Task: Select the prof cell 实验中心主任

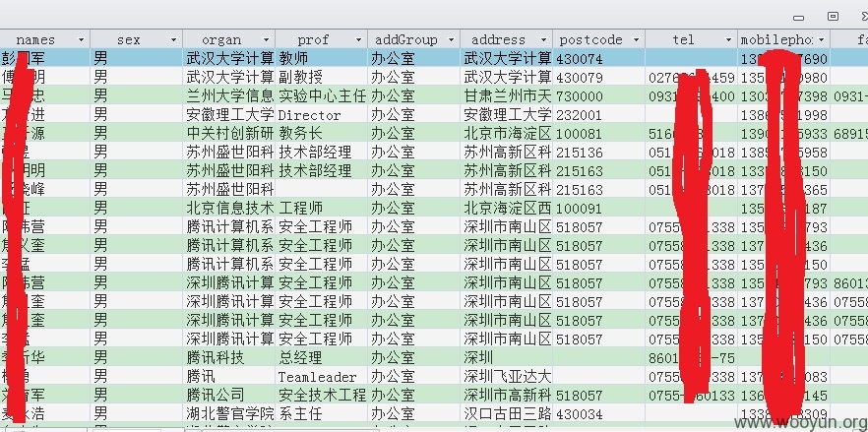Action: (x=321, y=95)
